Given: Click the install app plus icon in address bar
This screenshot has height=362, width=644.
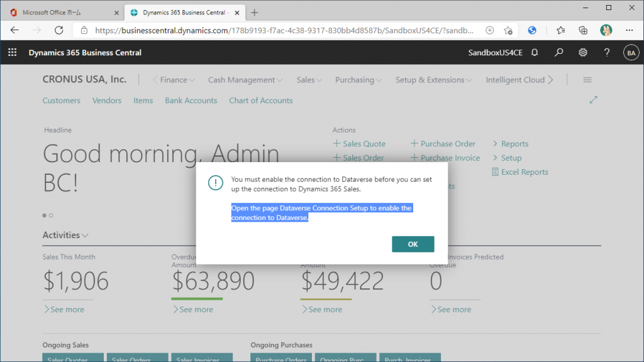Looking at the screenshot, I should pos(489,30).
